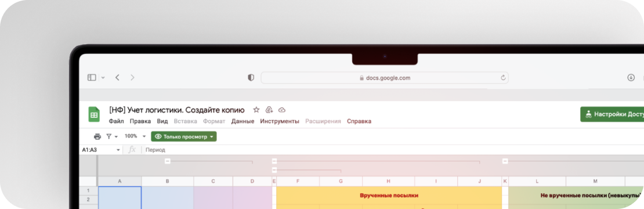Image resolution: width=644 pixels, height=209 pixels.
Task: Open the Формат menu
Action: 214,121
